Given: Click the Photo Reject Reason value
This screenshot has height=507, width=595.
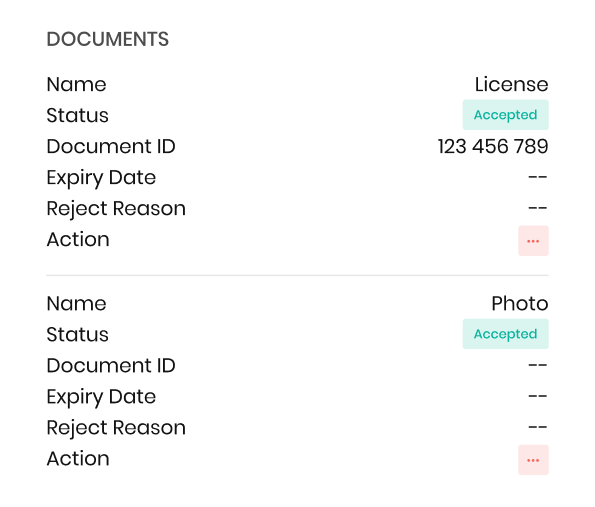Looking at the screenshot, I should click(538, 427).
